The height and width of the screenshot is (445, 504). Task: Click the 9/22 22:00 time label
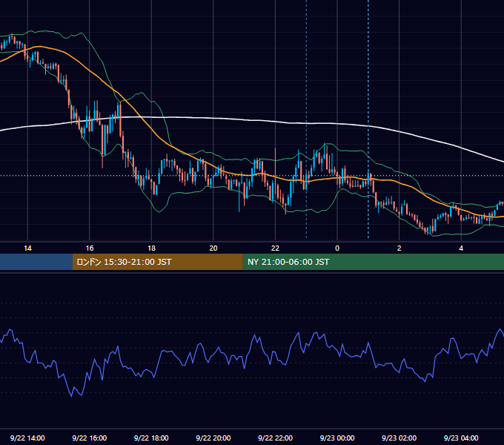pyautogui.click(x=275, y=438)
